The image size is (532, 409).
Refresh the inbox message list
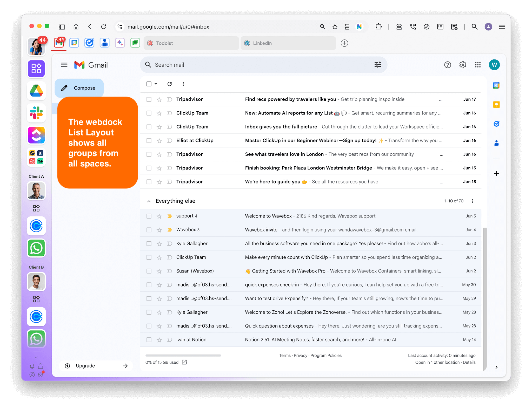coord(170,84)
